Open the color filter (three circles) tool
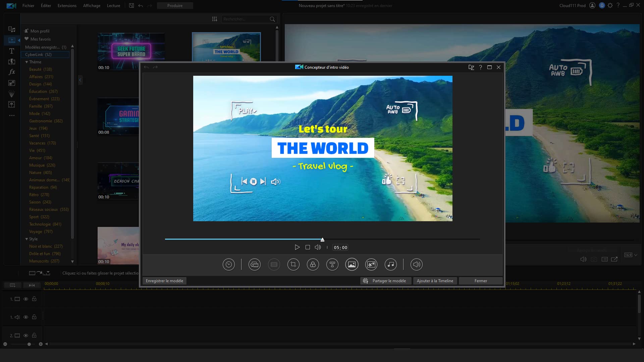 click(x=313, y=264)
